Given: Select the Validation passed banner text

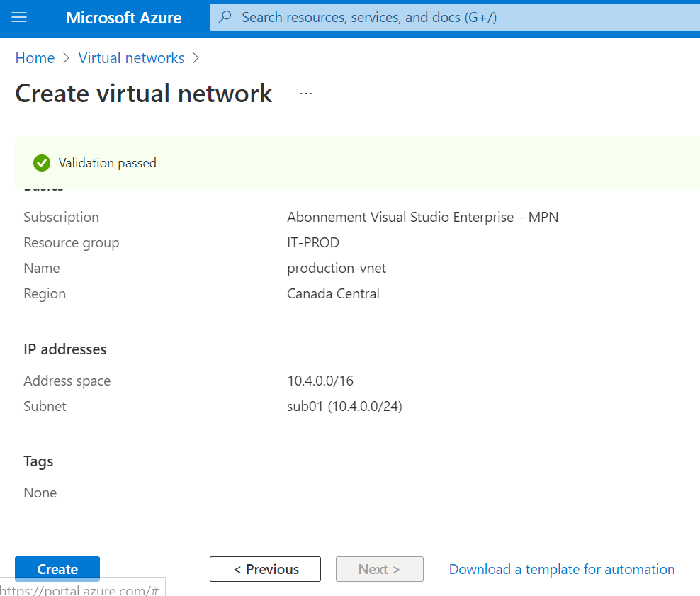Looking at the screenshot, I should pos(108,163).
